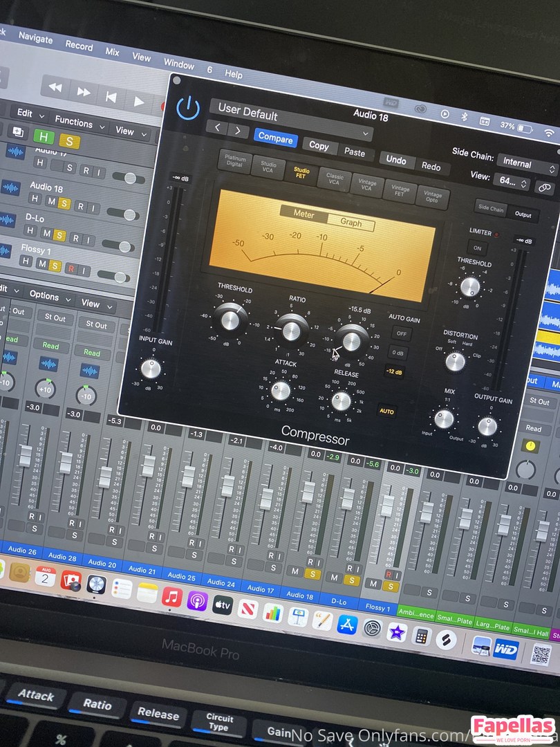
Task: Click the play button in transport
Action: point(139,101)
